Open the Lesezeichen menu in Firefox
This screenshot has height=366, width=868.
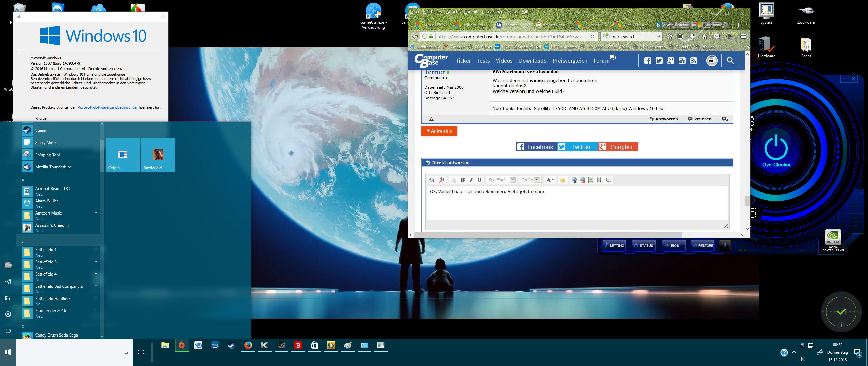(x=492, y=12)
